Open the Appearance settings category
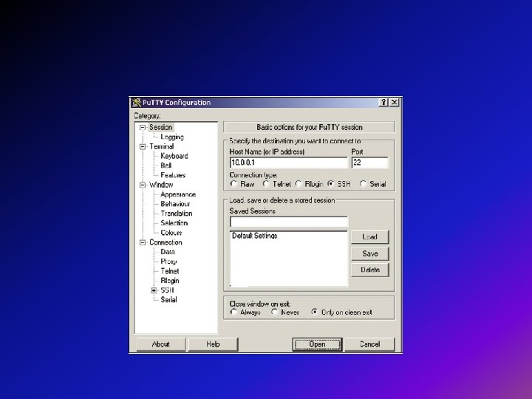The width and height of the screenshot is (532, 399). tap(178, 194)
